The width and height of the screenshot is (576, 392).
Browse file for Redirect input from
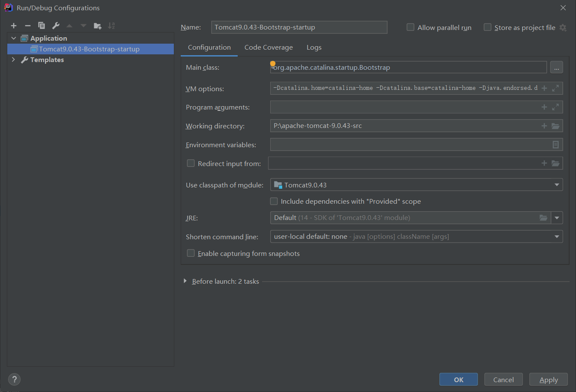click(555, 163)
